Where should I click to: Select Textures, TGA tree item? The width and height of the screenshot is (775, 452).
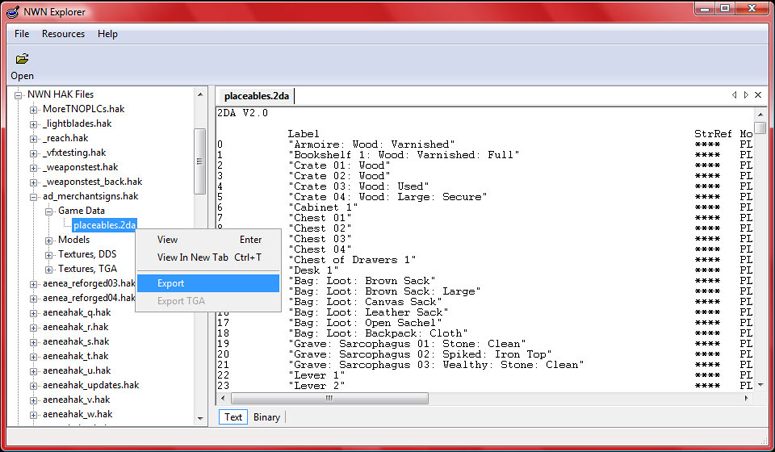pos(87,269)
